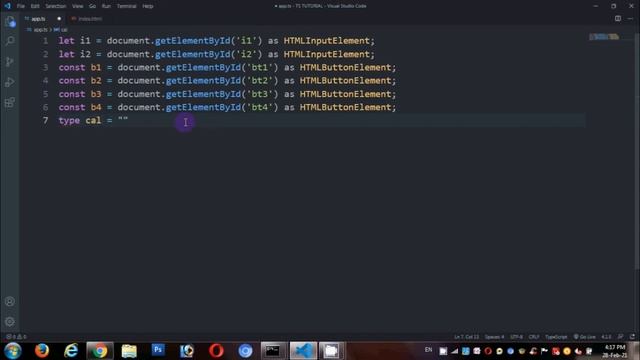The width and height of the screenshot is (640, 360).
Task: Click the VS Code logo in the title bar
Action: click(7, 6)
